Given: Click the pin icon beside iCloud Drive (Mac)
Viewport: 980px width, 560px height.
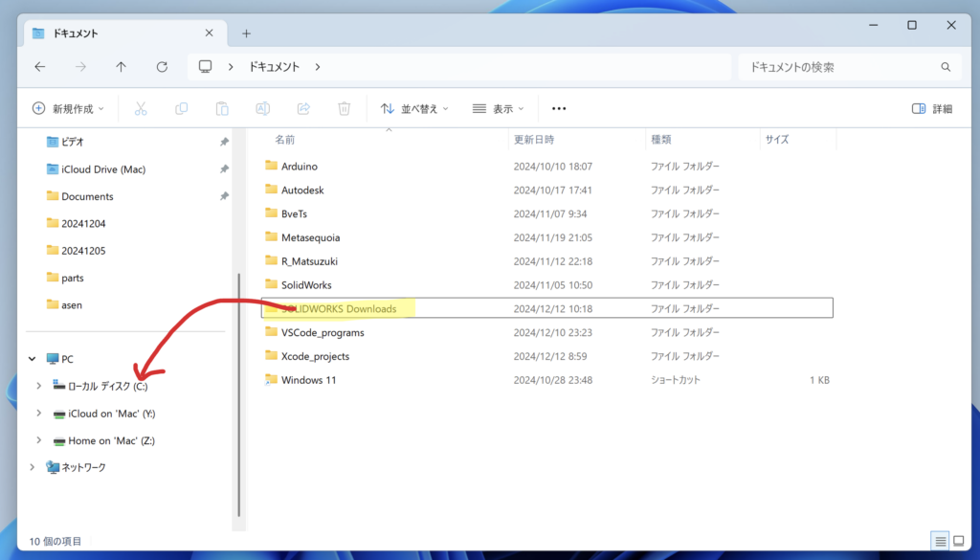Looking at the screenshot, I should click(224, 169).
